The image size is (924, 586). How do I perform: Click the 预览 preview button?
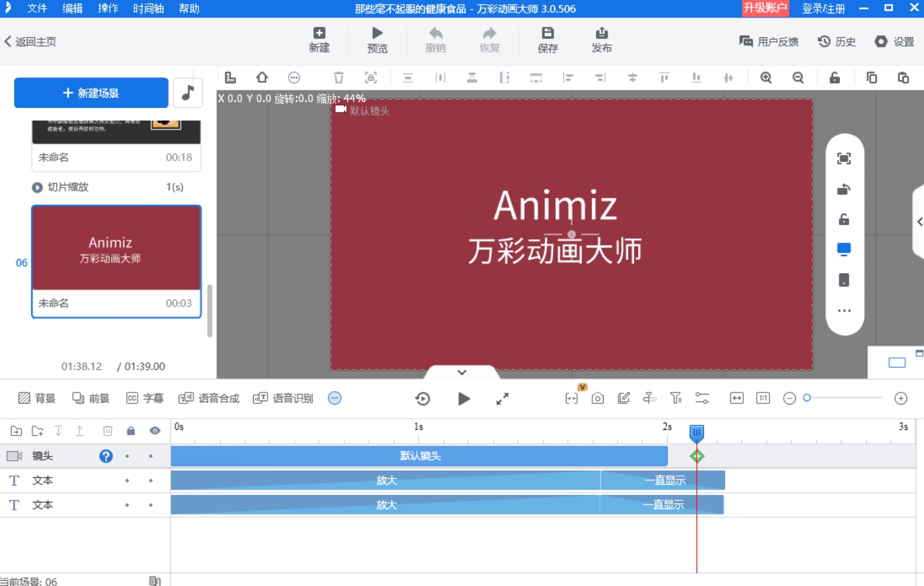[377, 40]
